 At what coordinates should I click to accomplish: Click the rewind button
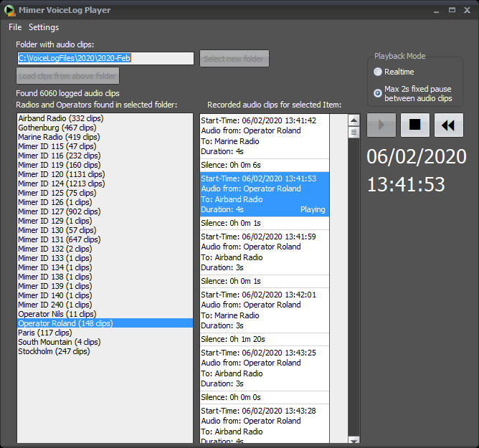(x=448, y=125)
